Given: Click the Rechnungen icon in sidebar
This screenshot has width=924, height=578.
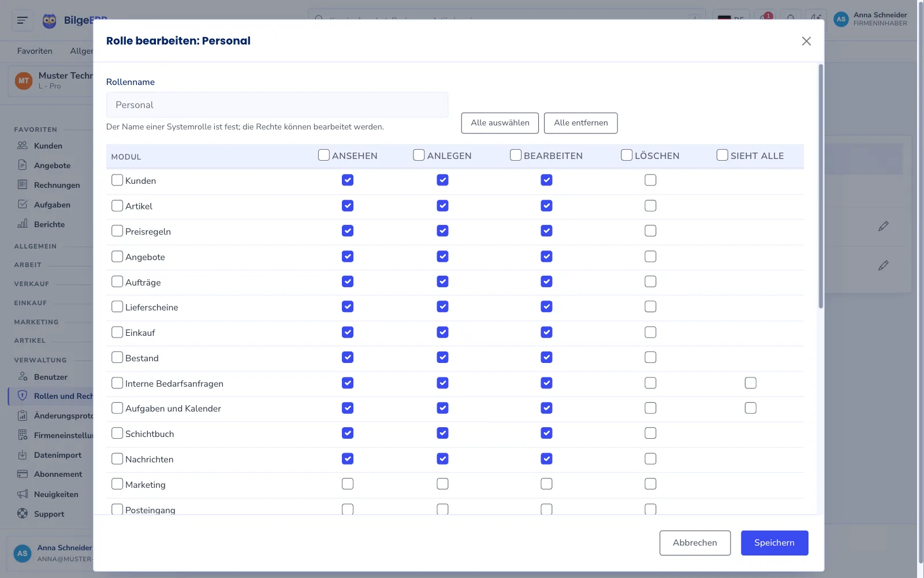Looking at the screenshot, I should coord(23,185).
